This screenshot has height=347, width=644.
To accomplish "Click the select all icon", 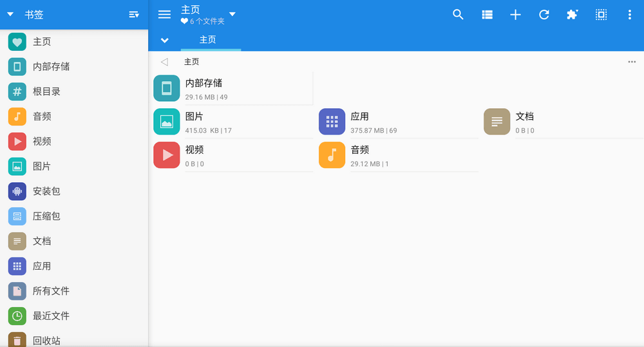I will coord(601,15).
